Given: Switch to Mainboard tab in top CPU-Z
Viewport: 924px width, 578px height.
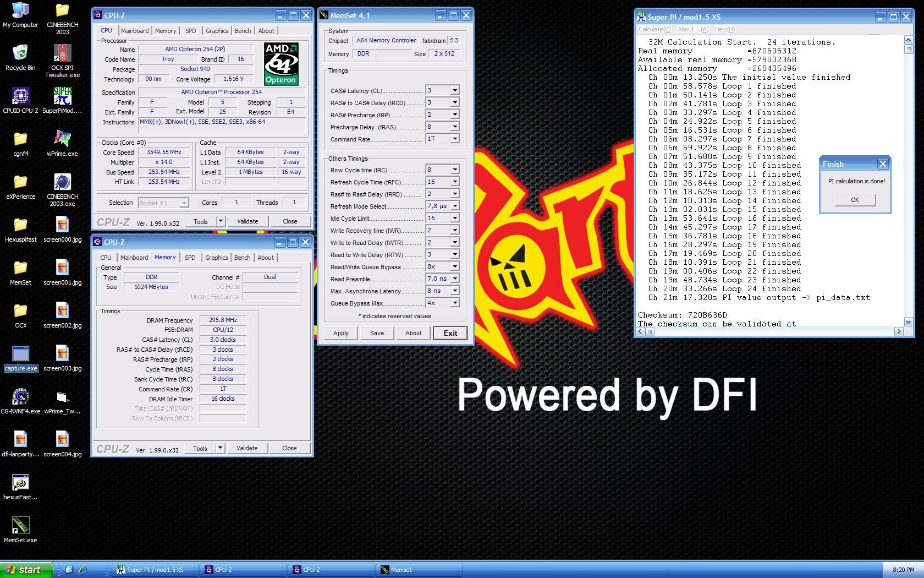Looking at the screenshot, I should click(x=135, y=31).
